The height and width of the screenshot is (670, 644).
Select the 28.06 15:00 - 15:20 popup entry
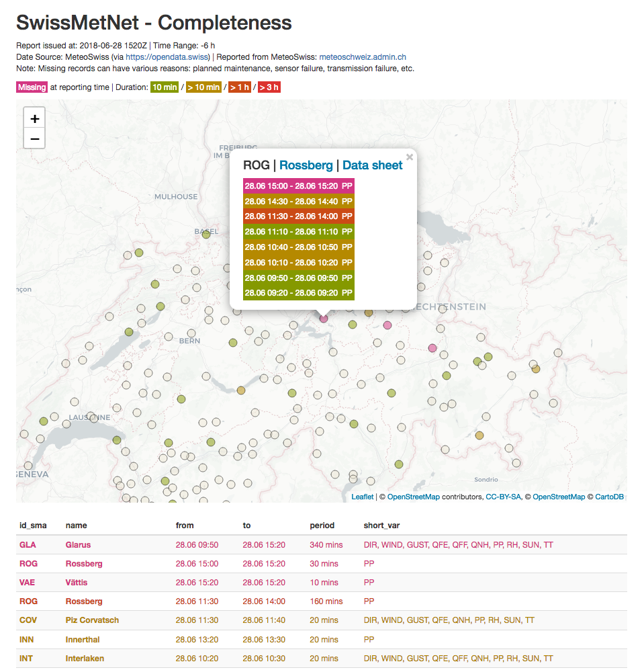298,185
